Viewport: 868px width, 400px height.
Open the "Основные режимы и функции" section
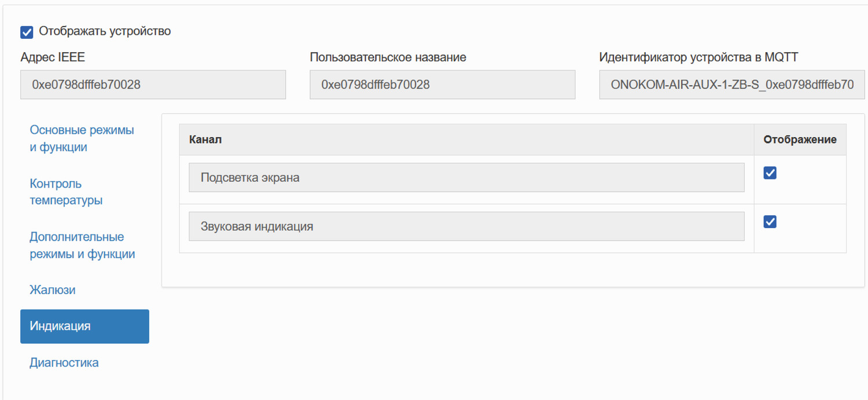[x=82, y=138]
